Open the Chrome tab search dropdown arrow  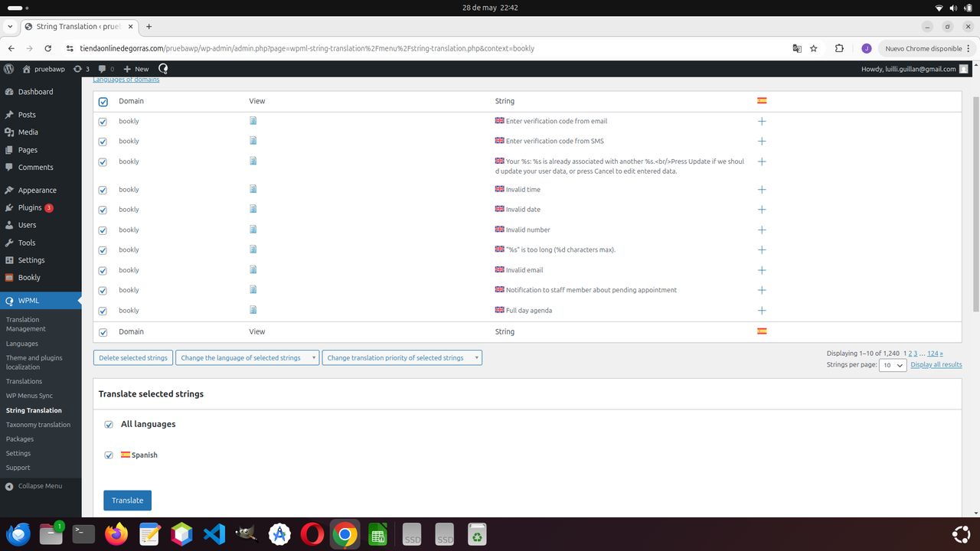(11, 26)
